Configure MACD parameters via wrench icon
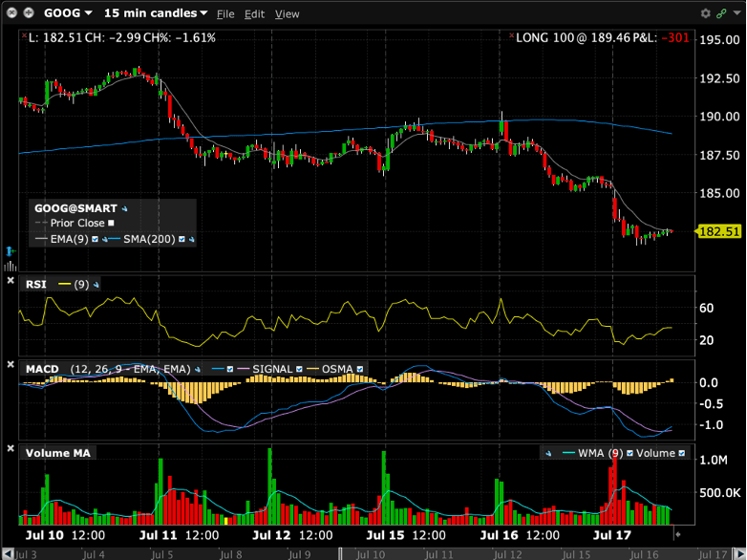747x560 pixels. point(198,370)
